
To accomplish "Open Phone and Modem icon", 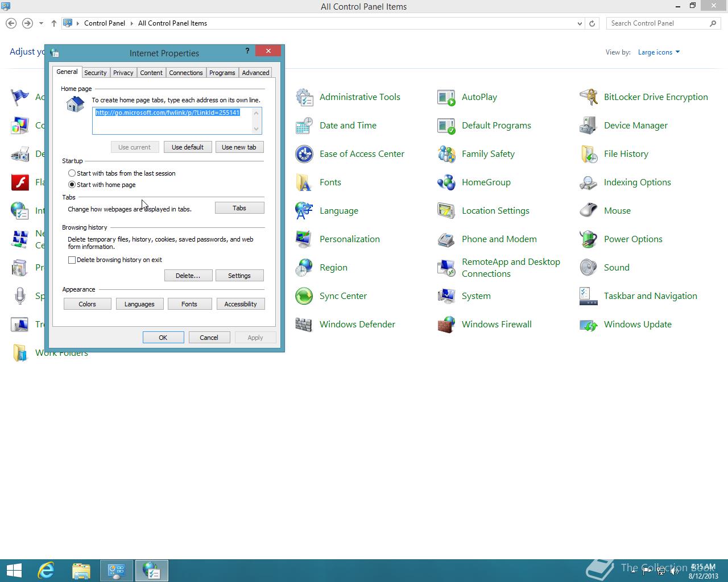I will point(446,239).
